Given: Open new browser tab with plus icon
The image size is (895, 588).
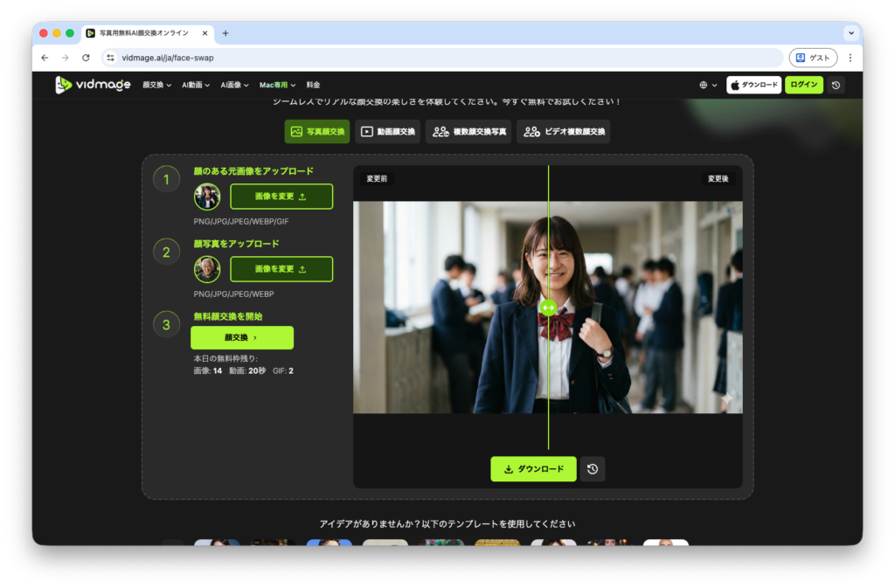Looking at the screenshot, I should tap(225, 33).
